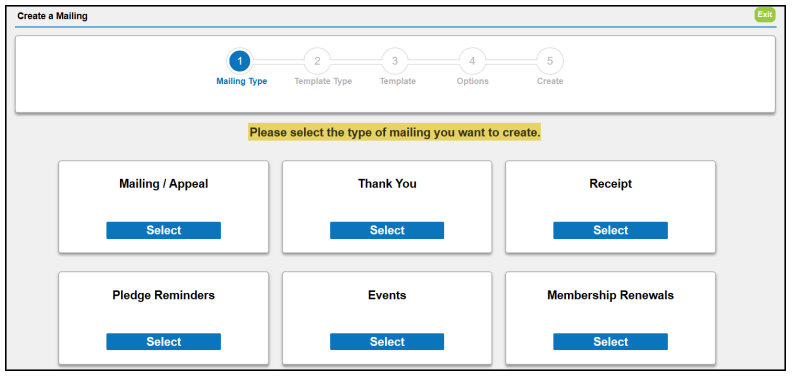Choose Select under Thank You

pos(387,230)
